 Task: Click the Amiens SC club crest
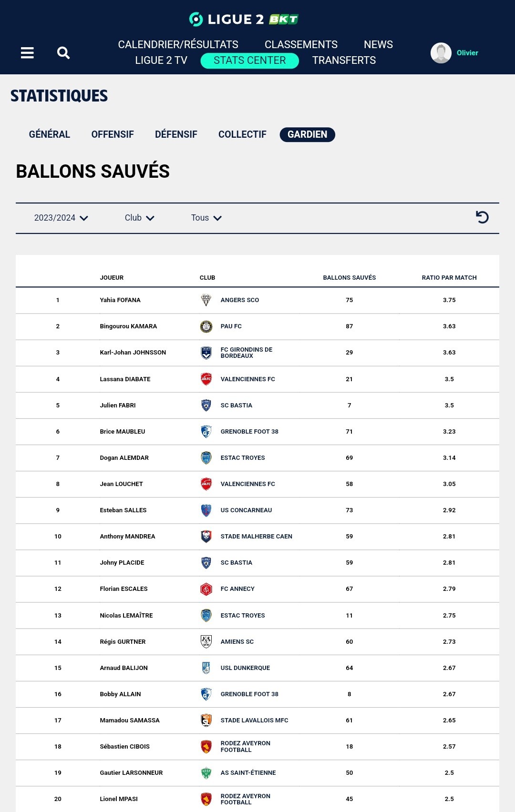(206, 642)
